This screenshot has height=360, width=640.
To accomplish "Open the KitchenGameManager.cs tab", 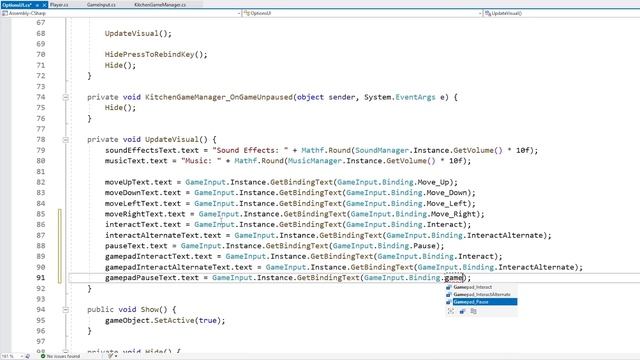I will (x=160, y=4).
